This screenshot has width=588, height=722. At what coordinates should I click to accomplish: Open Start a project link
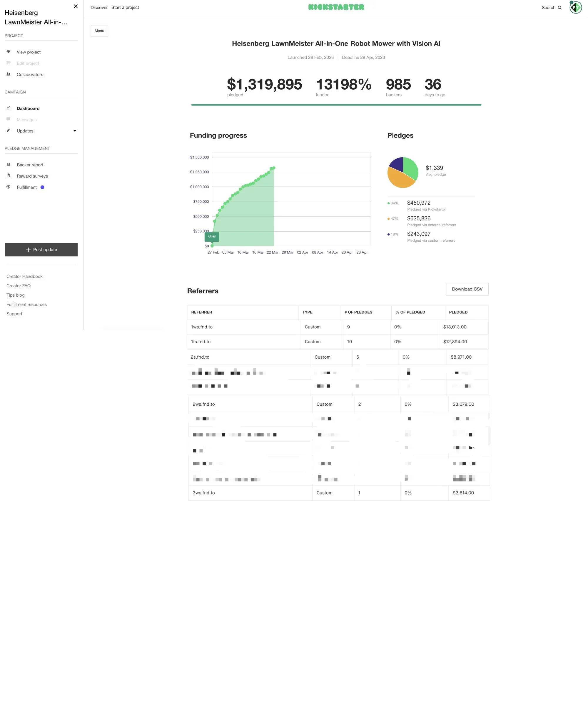coord(125,7)
